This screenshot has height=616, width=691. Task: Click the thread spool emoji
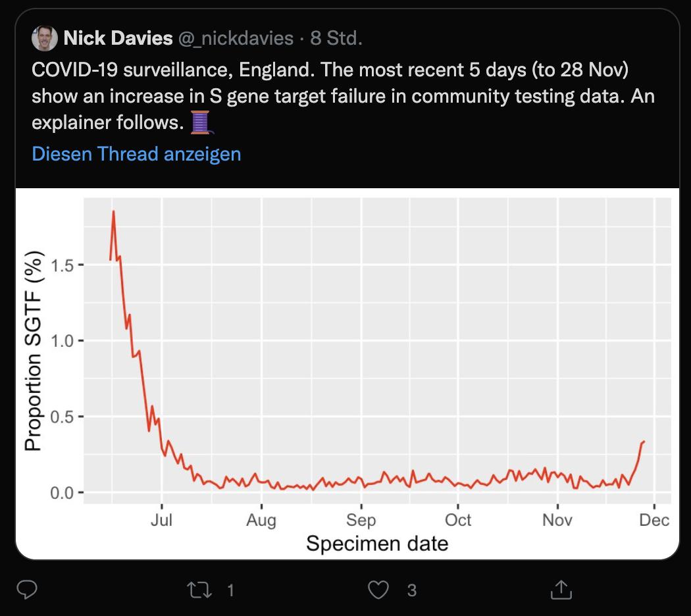coord(201,122)
